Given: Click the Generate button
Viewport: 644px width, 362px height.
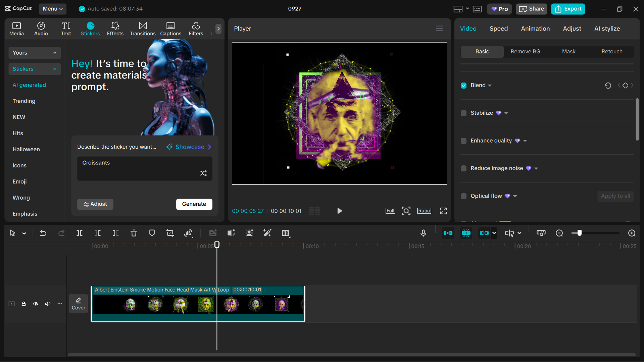Looking at the screenshot, I should click(x=194, y=204).
